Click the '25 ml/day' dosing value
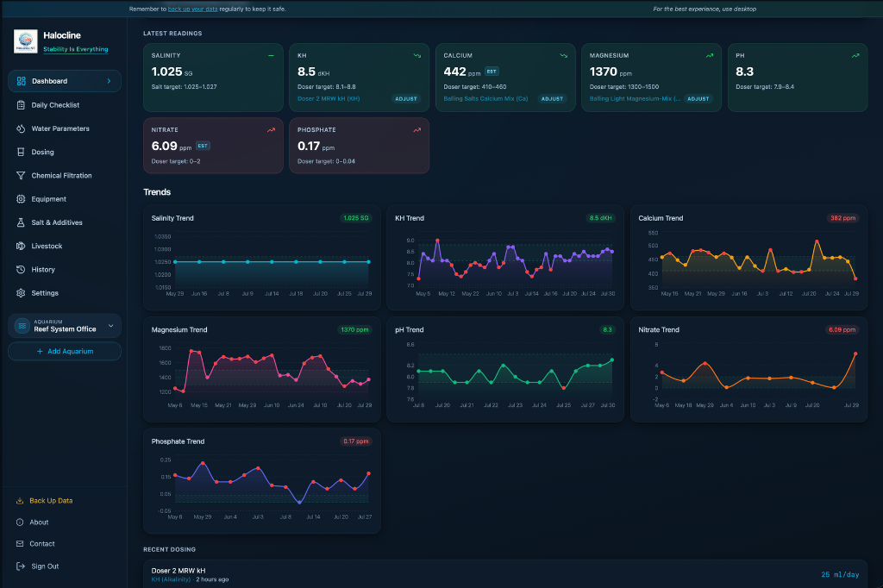 click(840, 574)
